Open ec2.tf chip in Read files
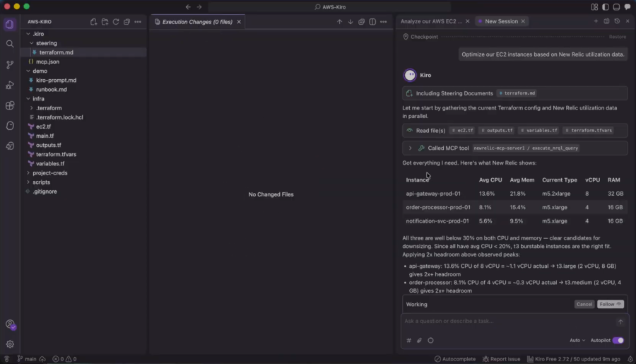 click(463, 131)
